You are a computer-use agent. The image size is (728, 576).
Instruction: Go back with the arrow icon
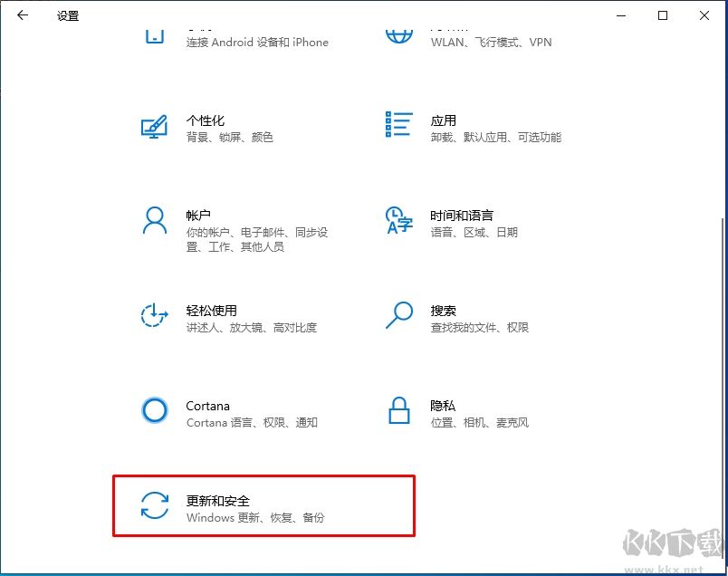[x=23, y=15]
